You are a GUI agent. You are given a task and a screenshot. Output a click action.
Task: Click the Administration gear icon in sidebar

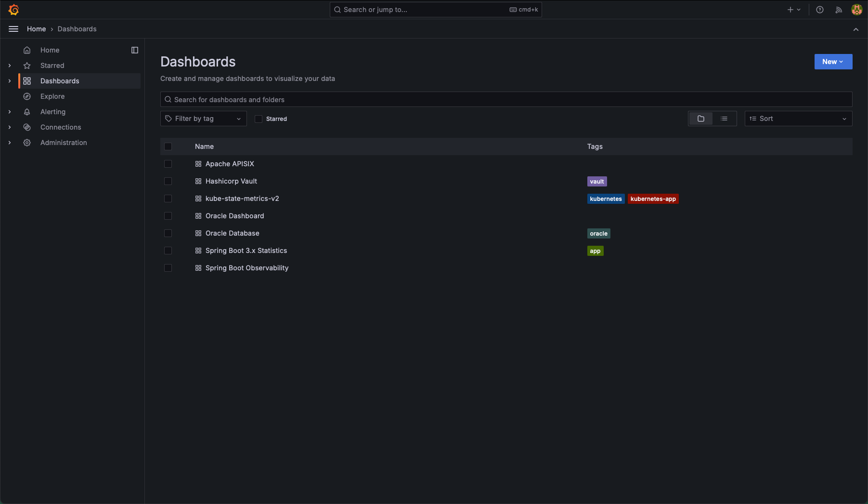(27, 143)
